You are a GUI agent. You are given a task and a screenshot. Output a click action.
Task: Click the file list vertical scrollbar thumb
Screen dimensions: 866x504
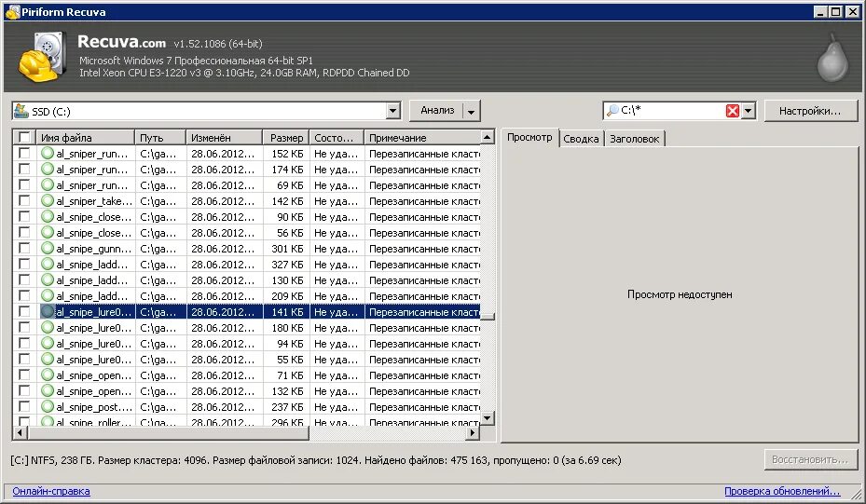pos(488,317)
